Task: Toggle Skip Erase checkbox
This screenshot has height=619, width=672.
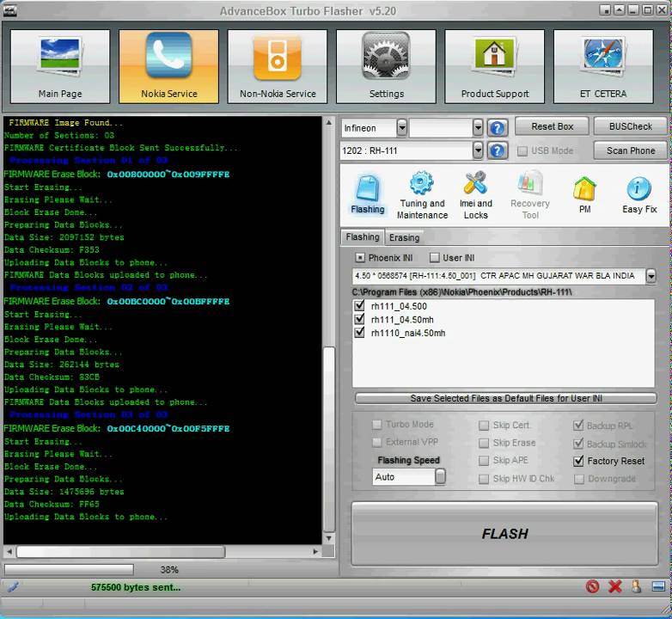Action: tap(484, 443)
